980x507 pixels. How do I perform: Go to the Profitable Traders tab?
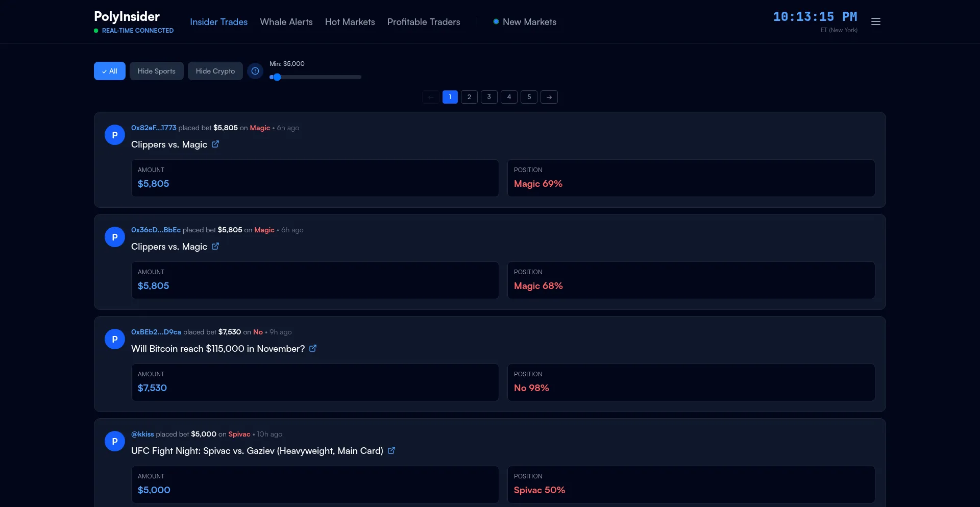coord(423,22)
